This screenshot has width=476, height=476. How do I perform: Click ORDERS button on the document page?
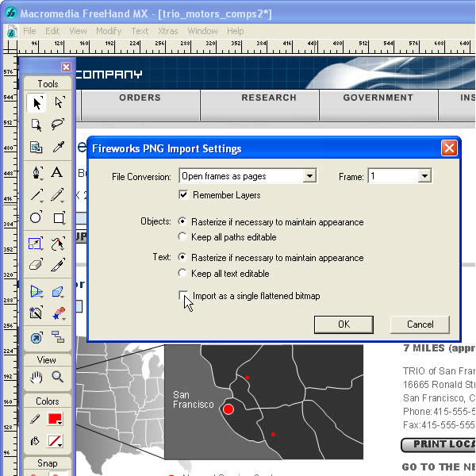140,105
